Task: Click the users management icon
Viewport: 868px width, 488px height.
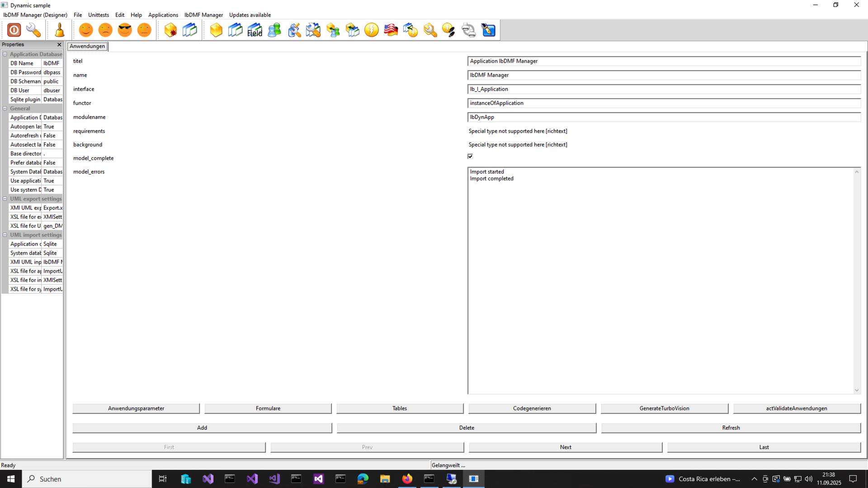Action: click(x=274, y=30)
